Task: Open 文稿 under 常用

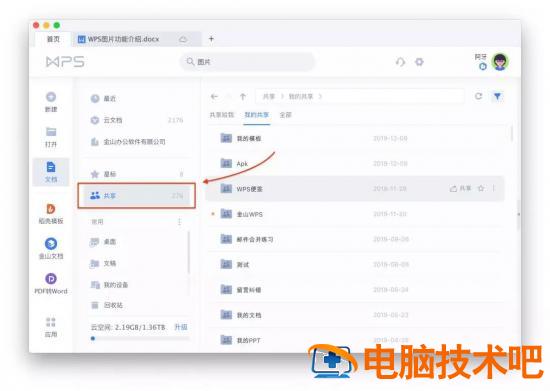Action: click(x=137, y=263)
